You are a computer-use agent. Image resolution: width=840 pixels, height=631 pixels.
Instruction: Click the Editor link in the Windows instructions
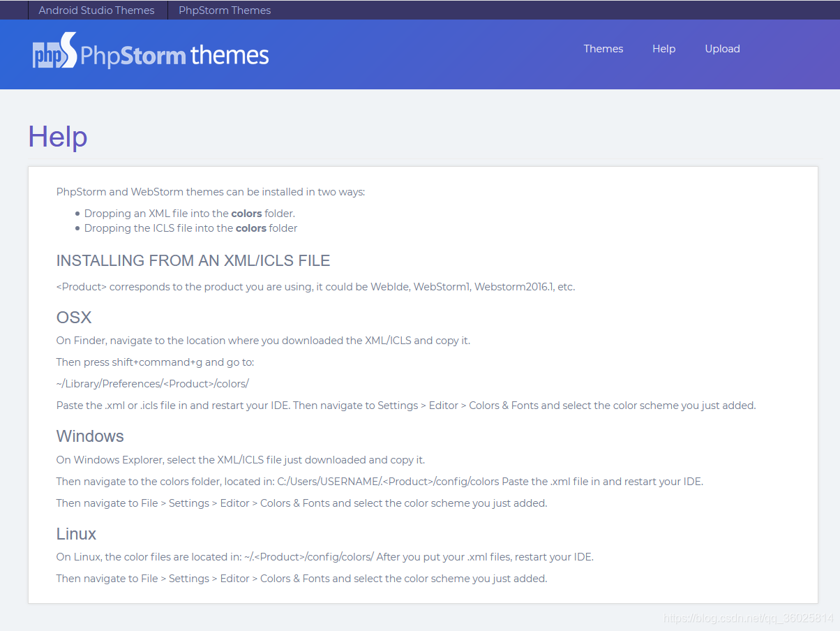click(x=235, y=503)
